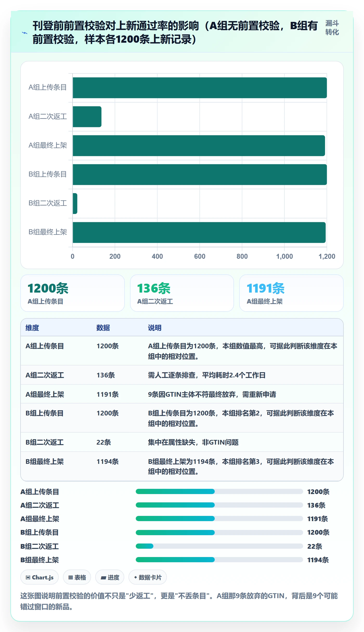
Task: Click the A组二次返工 progress bar
Action: coord(219,505)
